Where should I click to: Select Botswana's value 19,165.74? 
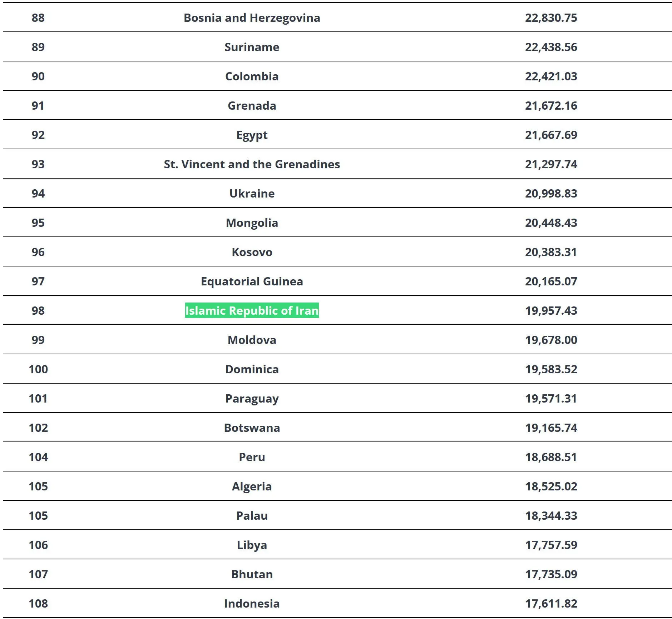[551, 428]
